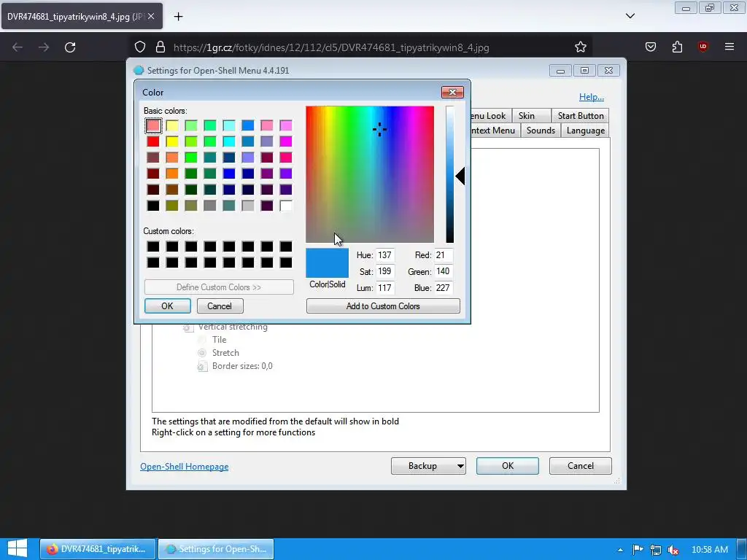Select the light red basic color swatch
Screen dimensions: 747x560
(x=153, y=125)
